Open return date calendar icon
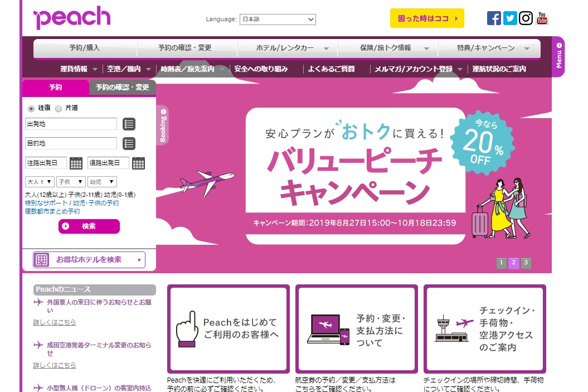Screen dimensions: 588x392 click(138, 163)
